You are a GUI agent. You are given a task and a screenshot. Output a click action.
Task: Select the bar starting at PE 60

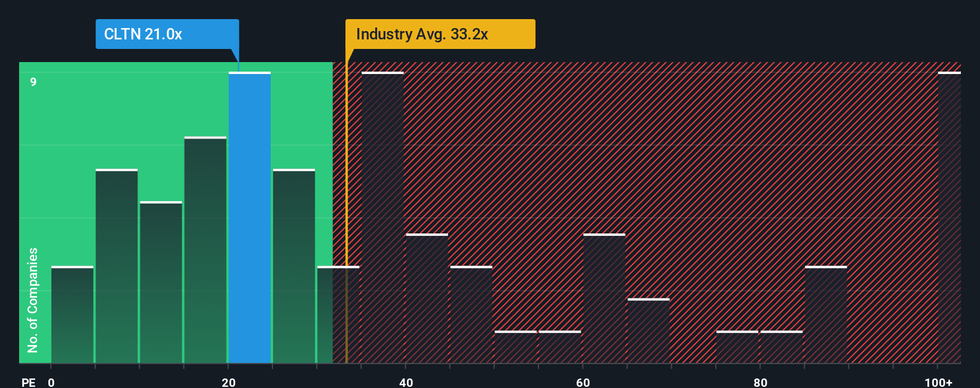point(604,298)
